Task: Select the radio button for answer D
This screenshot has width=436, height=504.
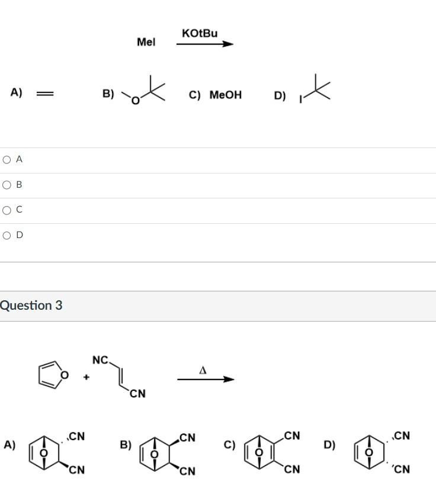Action: [x=7, y=235]
